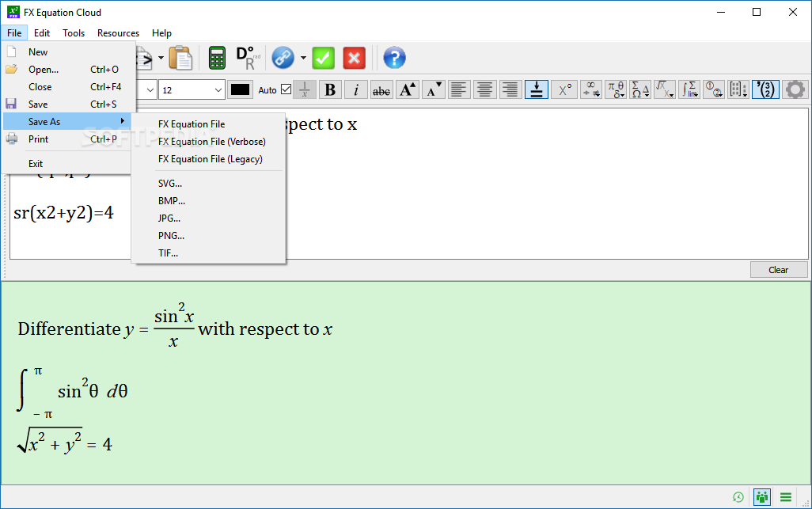The width and height of the screenshot is (812, 509).
Task: Align equation text right
Action: [510, 89]
